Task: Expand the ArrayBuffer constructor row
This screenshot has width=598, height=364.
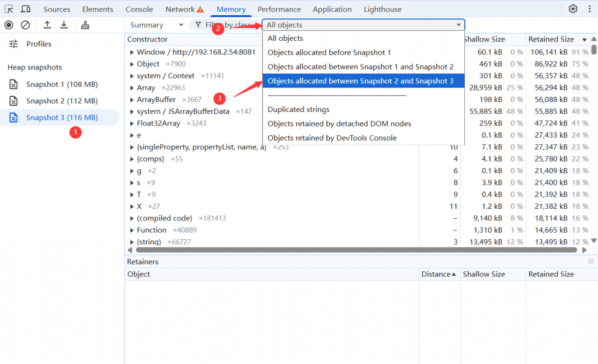Action: point(132,100)
